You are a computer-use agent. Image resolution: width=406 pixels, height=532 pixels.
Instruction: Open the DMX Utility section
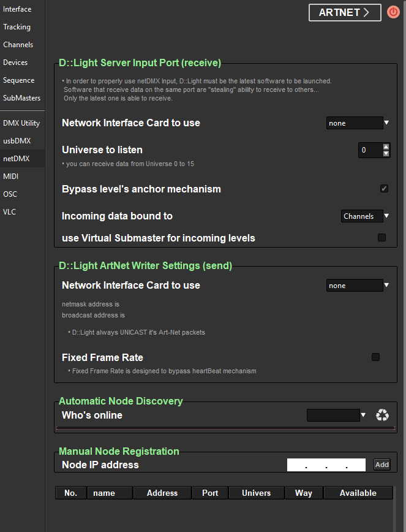pos(21,123)
